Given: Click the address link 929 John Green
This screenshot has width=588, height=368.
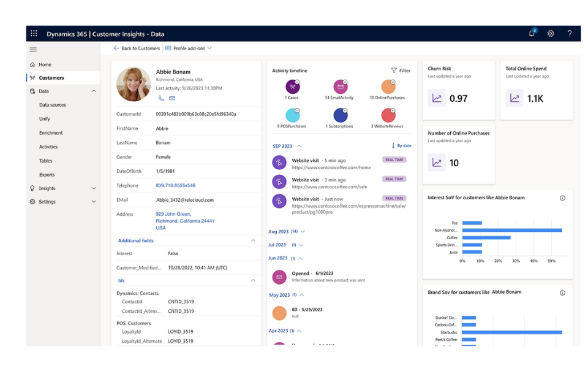Looking at the screenshot, I should pos(173,214).
